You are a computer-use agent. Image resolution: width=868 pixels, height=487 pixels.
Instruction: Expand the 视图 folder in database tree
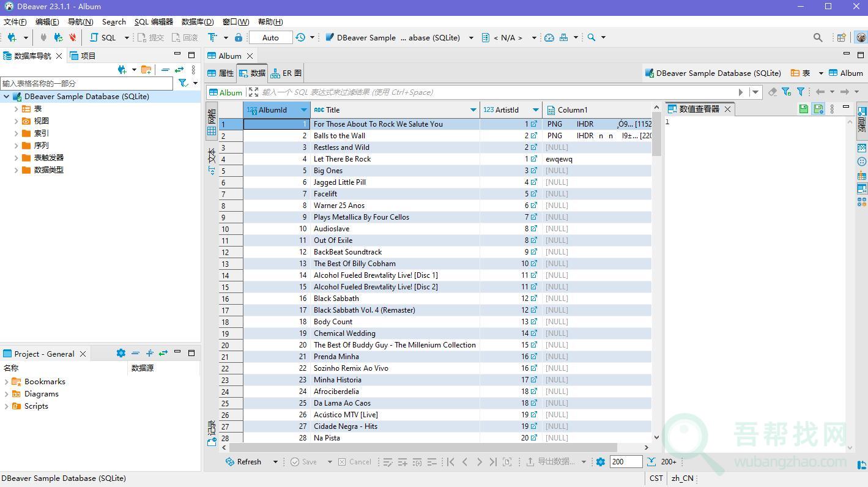point(16,121)
